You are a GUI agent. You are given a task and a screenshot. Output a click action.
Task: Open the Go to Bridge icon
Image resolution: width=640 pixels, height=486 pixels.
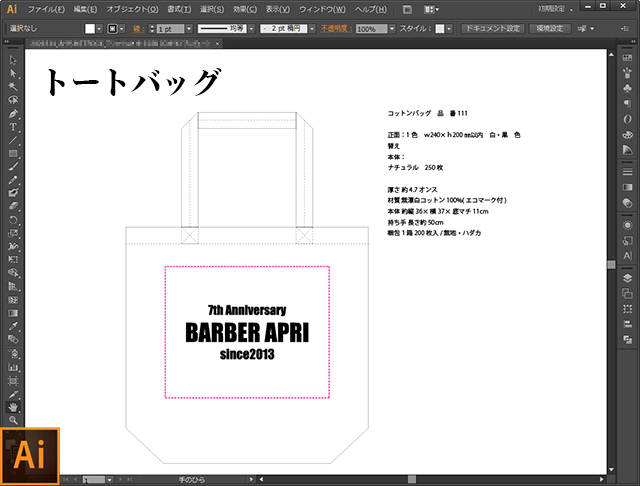(x=407, y=9)
